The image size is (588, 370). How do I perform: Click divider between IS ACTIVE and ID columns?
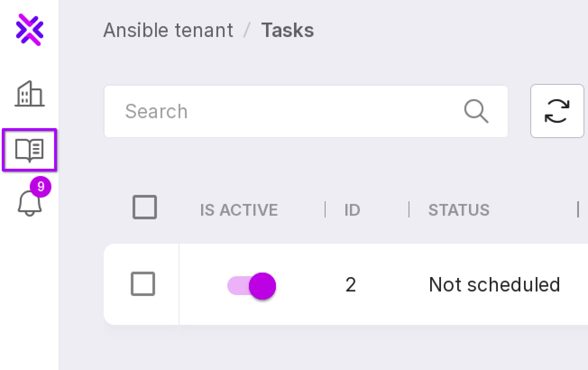(x=325, y=210)
